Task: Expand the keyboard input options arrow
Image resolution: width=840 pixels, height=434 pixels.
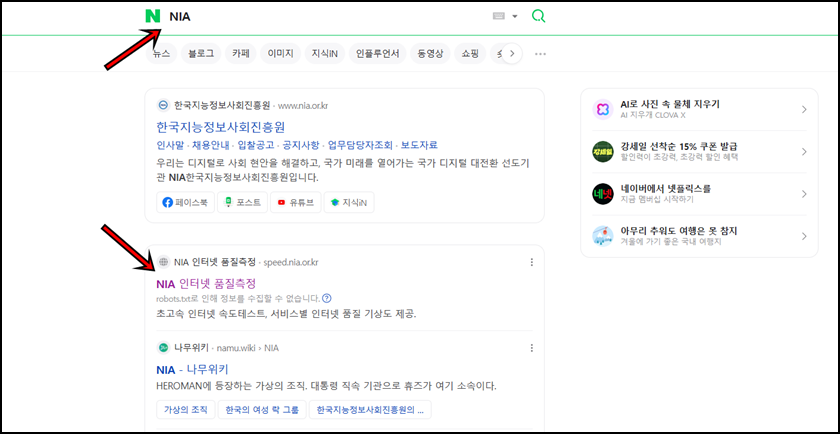Action: 515,17
